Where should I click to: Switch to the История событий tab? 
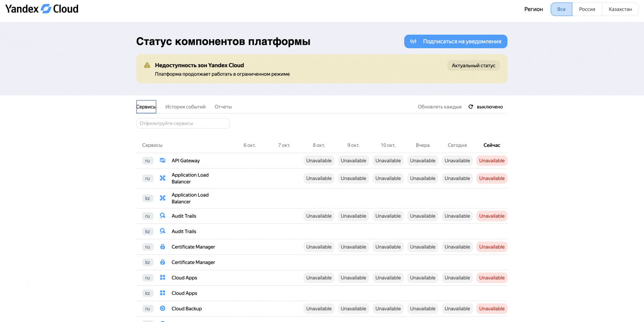click(x=185, y=107)
